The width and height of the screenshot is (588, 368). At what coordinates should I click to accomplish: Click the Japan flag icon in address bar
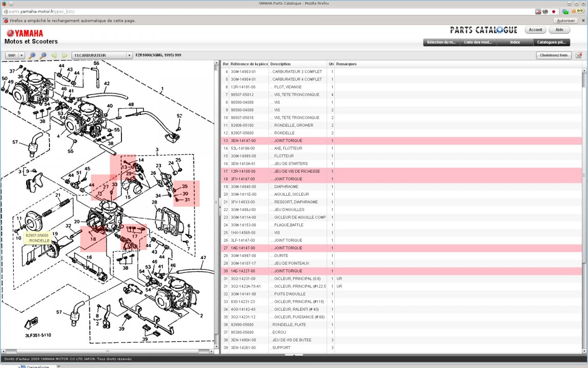tap(553, 11)
